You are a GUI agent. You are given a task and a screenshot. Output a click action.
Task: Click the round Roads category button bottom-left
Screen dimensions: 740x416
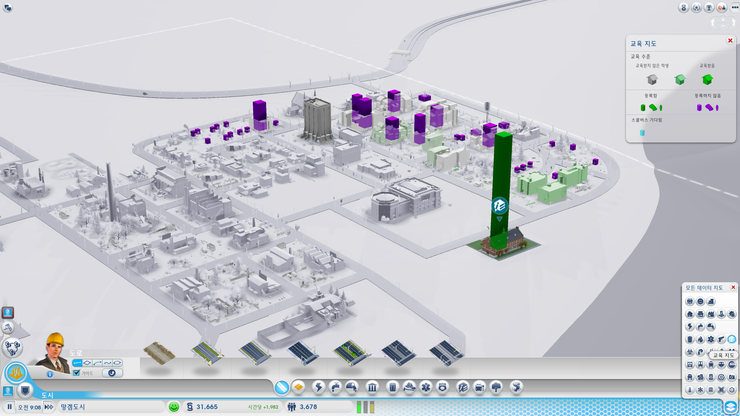coord(16,373)
